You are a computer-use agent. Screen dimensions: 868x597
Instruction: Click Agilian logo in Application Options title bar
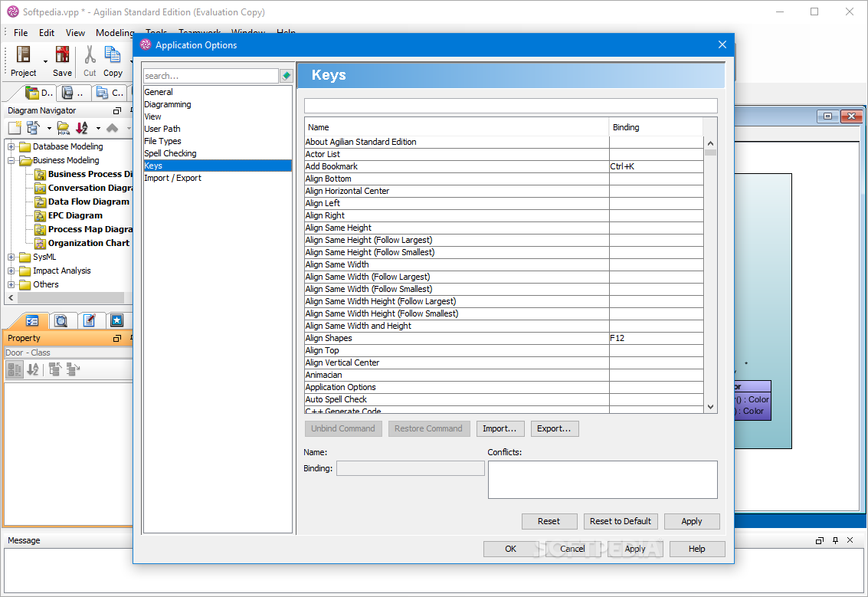click(x=146, y=45)
